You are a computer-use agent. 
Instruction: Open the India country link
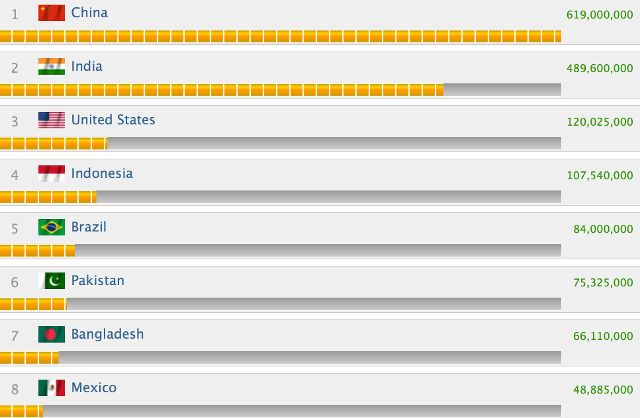click(x=87, y=66)
